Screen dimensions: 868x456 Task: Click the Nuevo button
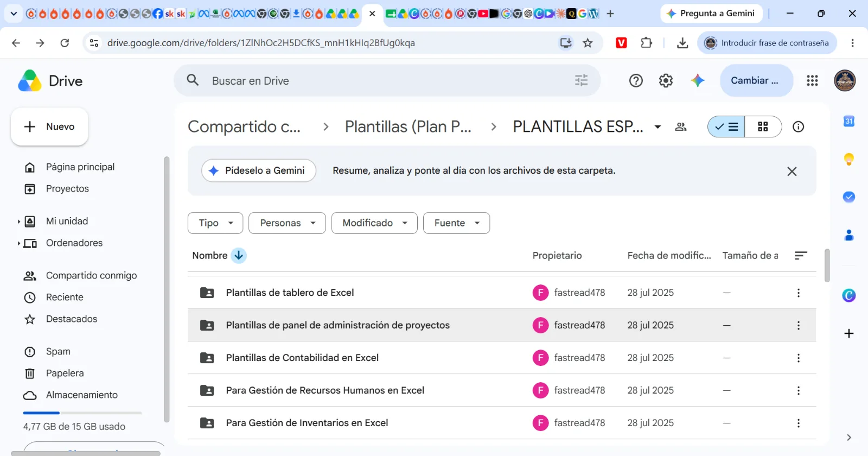(x=49, y=126)
